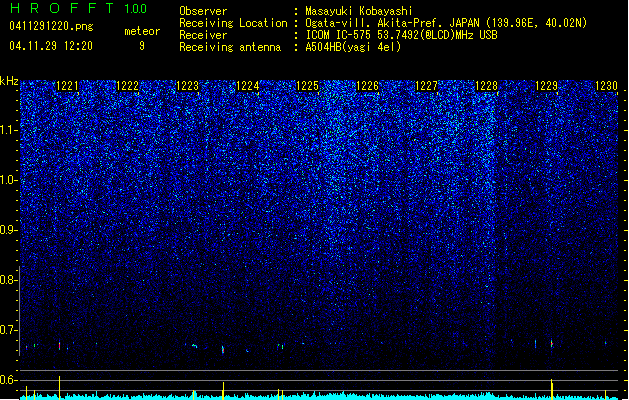Click the red meteor echo just before the 1221 marker
Screen dimensions: 629x400
pyautogui.click(x=59, y=345)
